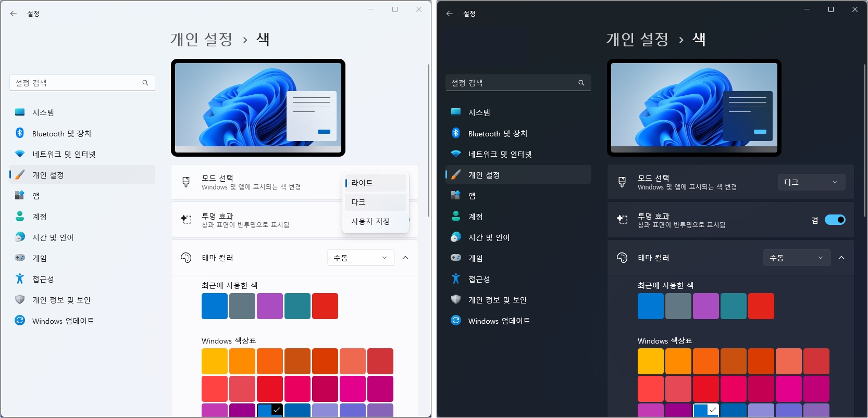Click 개인 설정 breadcrumb in the light window
This screenshot has height=418, width=868.
coord(202,39)
